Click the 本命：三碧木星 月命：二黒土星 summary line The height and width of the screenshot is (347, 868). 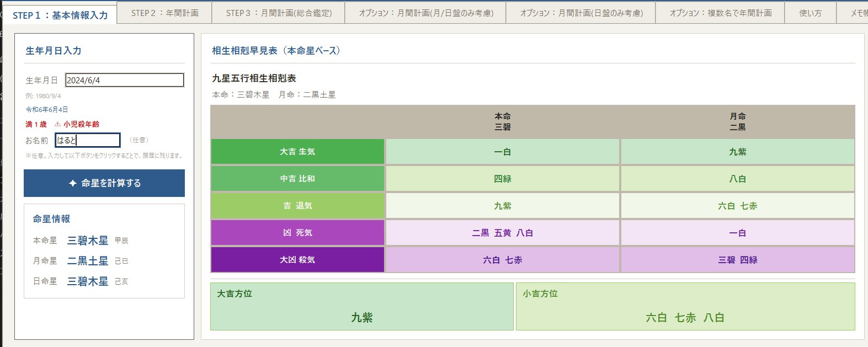click(274, 95)
